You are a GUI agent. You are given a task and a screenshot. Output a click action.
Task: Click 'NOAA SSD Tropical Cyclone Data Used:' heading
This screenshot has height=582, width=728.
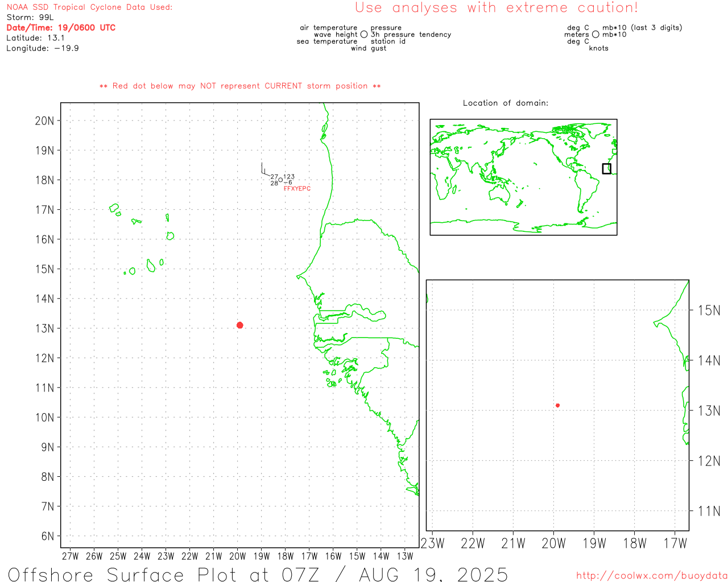[x=89, y=7]
